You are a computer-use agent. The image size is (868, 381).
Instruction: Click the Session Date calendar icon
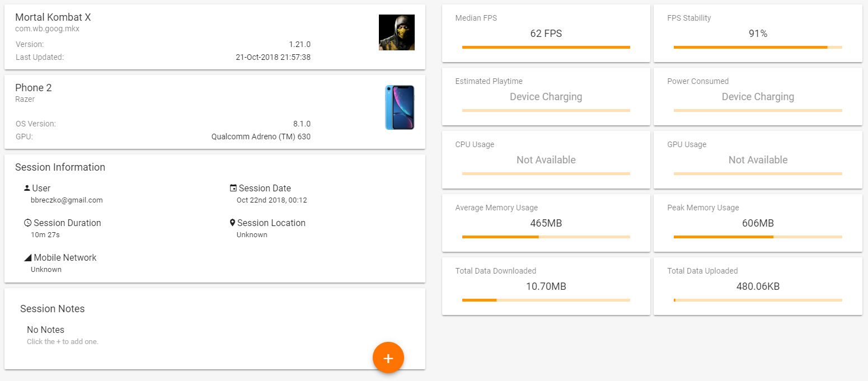pos(233,188)
